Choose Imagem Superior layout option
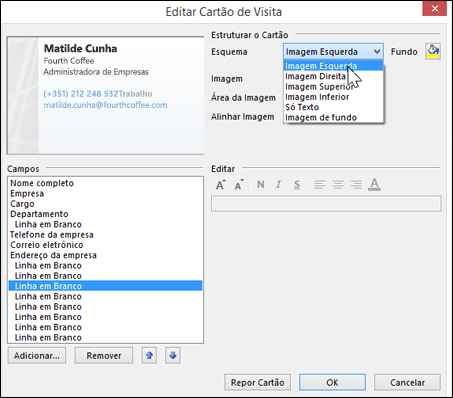The height and width of the screenshot is (398, 453). pos(333,87)
